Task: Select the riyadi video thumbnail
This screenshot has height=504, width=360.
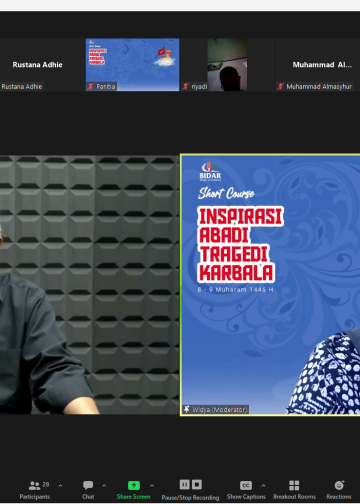Action: [x=227, y=64]
